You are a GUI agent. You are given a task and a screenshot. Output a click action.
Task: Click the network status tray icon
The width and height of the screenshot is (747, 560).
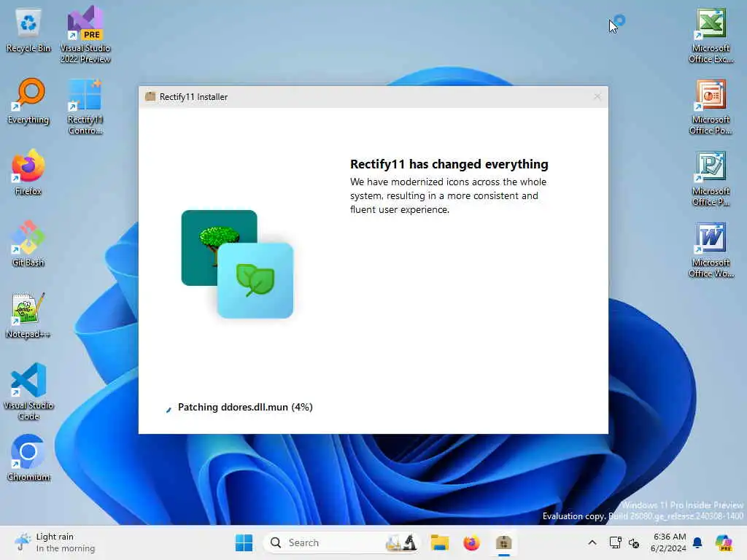click(615, 542)
